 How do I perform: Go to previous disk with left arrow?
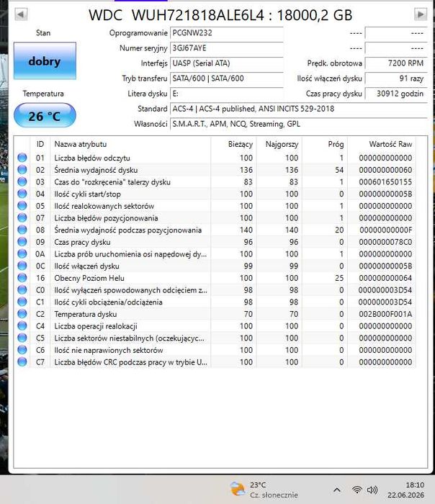click(21, 14)
